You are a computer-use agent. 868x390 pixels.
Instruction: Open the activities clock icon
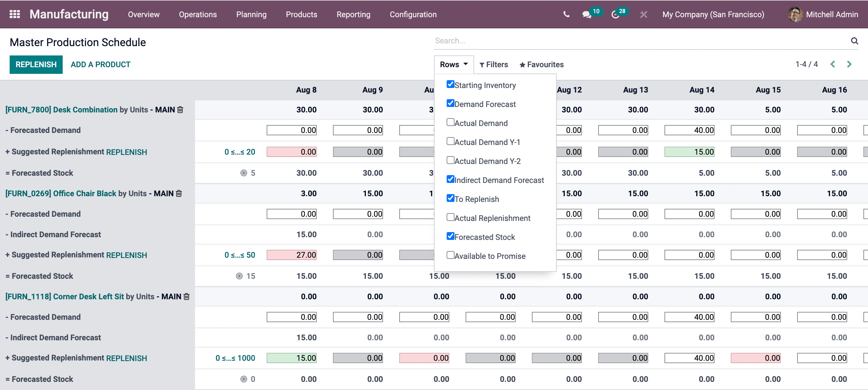point(615,14)
